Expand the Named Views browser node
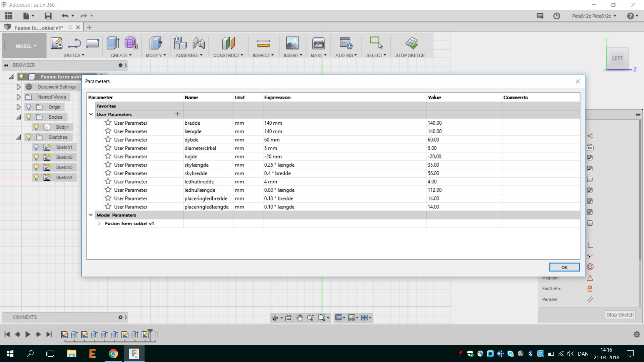Screen dimensions: 644x362 18,97
